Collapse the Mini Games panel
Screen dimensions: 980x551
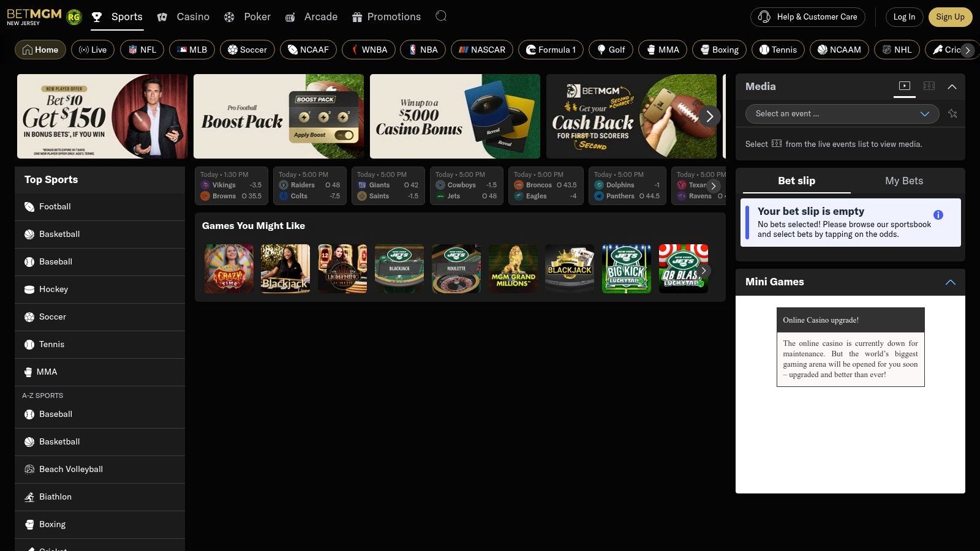point(950,282)
